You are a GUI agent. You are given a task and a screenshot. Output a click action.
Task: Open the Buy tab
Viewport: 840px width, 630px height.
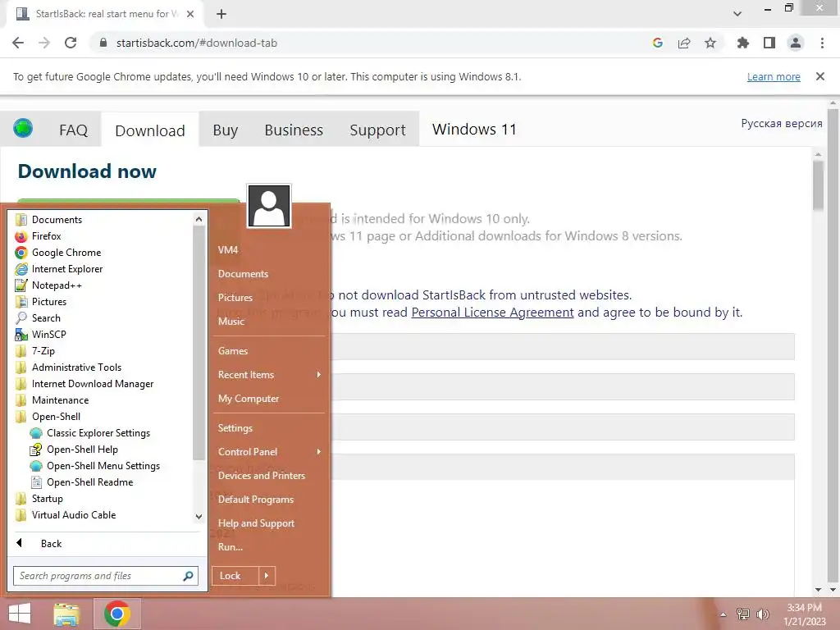225,130
